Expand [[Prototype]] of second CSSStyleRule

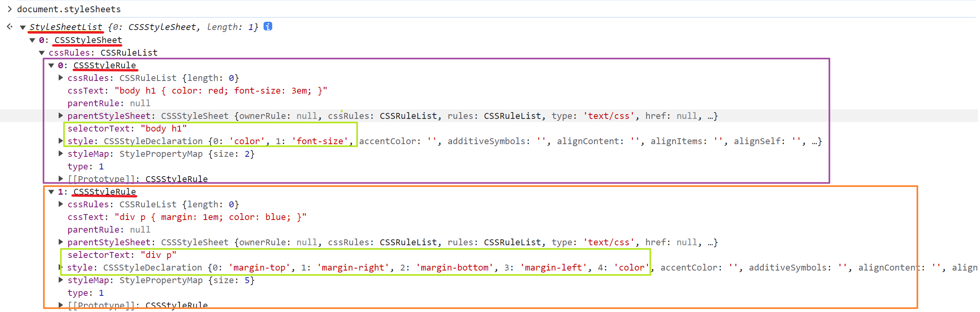tap(61, 305)
